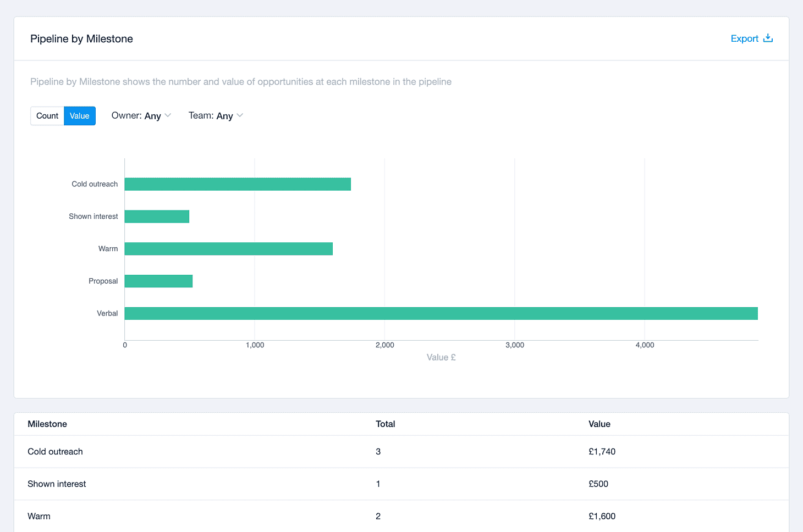Open the Team filter dropdown
This screenshot has width=803, height=532.
(x=216, y=115)
